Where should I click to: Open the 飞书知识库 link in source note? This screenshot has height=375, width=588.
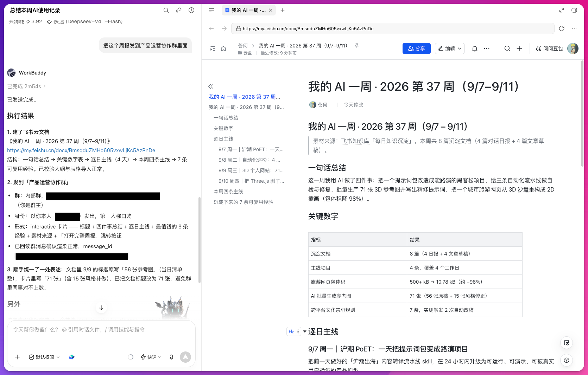pos(355,141)
